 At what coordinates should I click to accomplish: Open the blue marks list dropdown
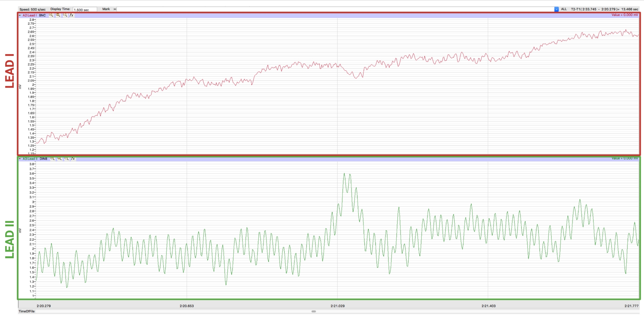click(x=556, y=9)
